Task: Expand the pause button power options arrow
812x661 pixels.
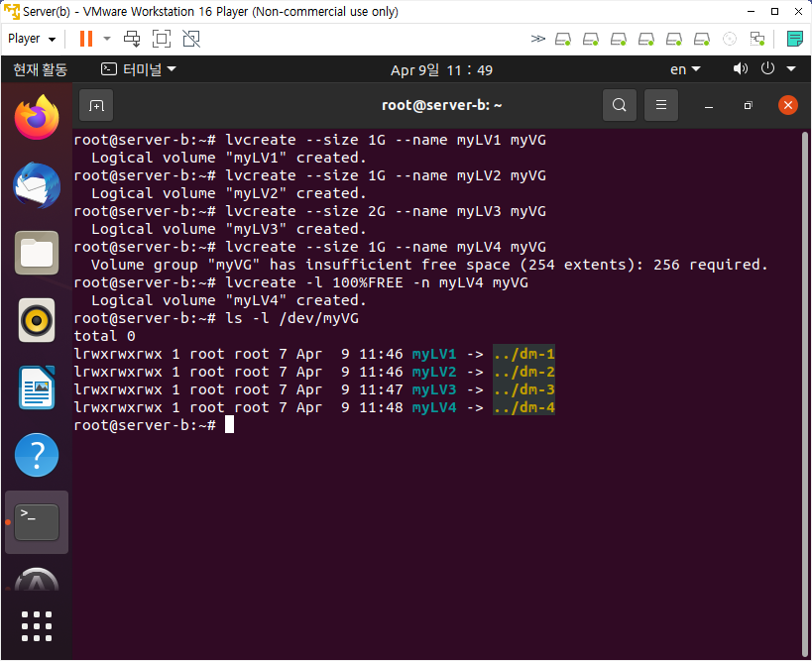Action: coord(107,39)
